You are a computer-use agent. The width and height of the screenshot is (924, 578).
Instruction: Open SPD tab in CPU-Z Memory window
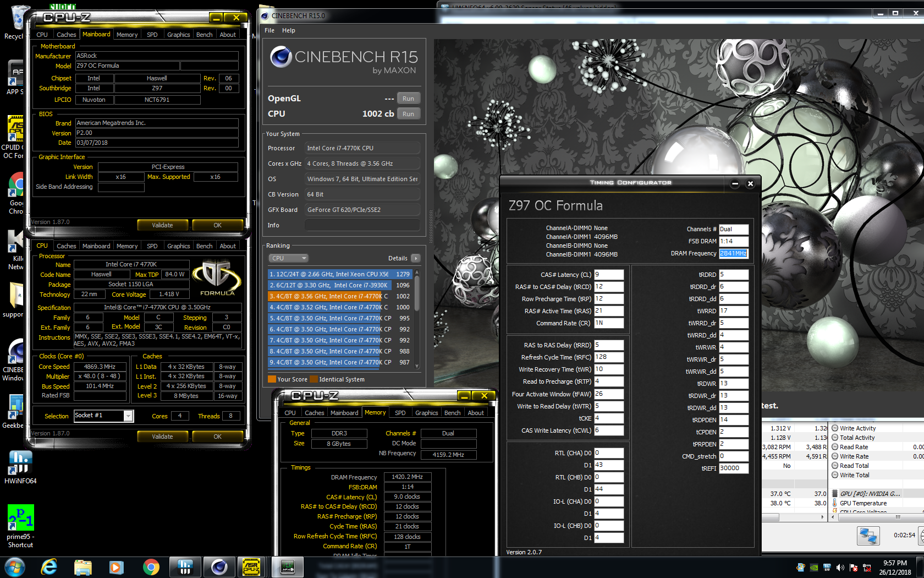tap(400, 413)
